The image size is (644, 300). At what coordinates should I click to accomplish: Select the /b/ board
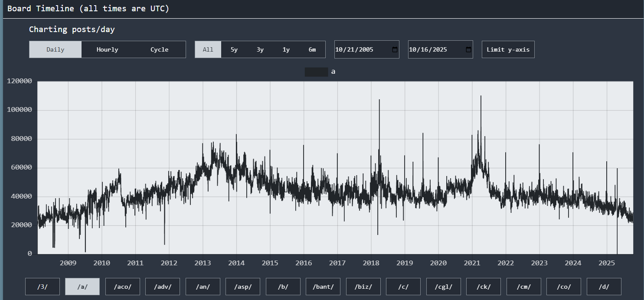283,287
